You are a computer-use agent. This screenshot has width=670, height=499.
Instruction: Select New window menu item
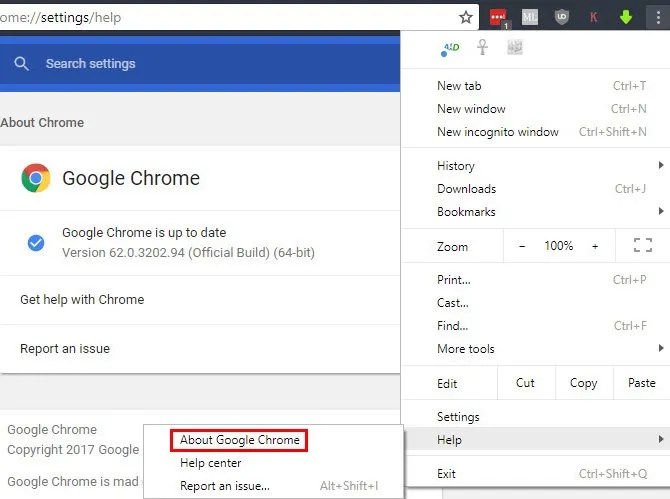537,109
